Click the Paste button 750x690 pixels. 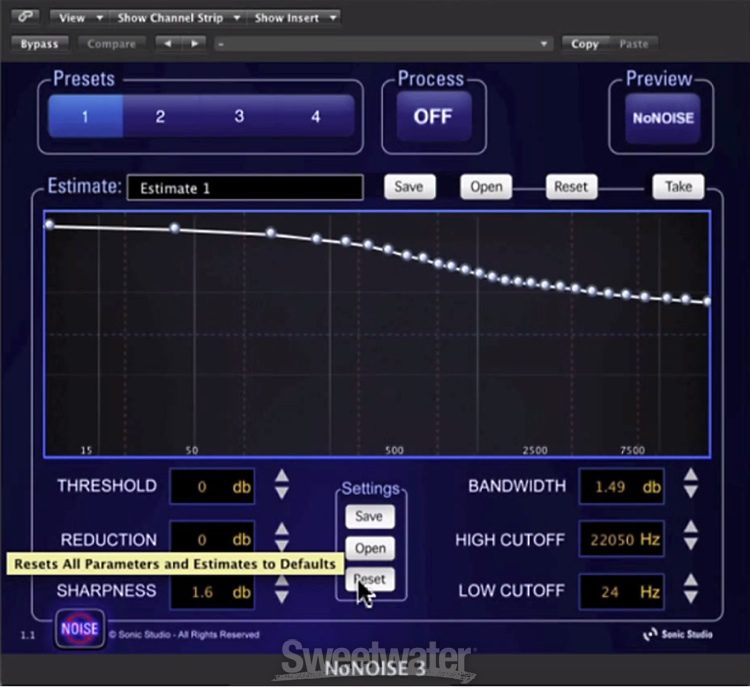[x=634, y=44]
